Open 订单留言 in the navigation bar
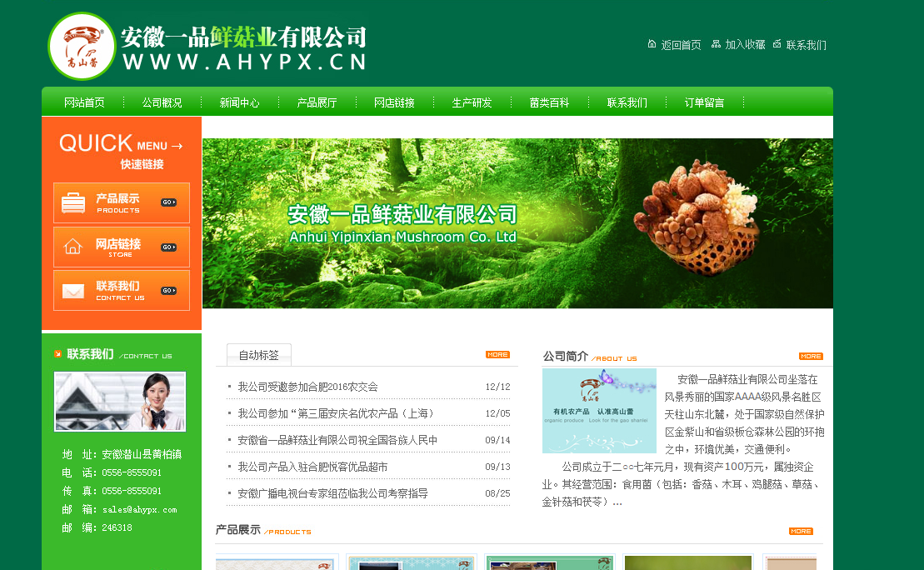This screenshot has height=570, width=924. pos(704,102)
